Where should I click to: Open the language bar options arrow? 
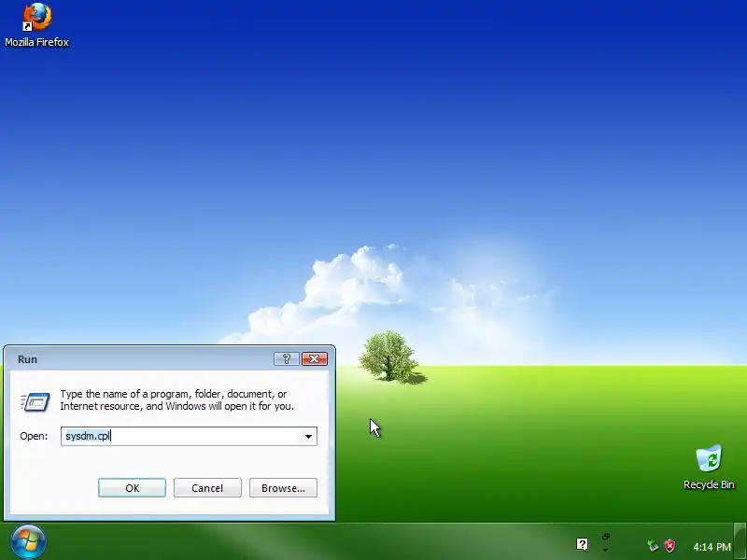605,550
